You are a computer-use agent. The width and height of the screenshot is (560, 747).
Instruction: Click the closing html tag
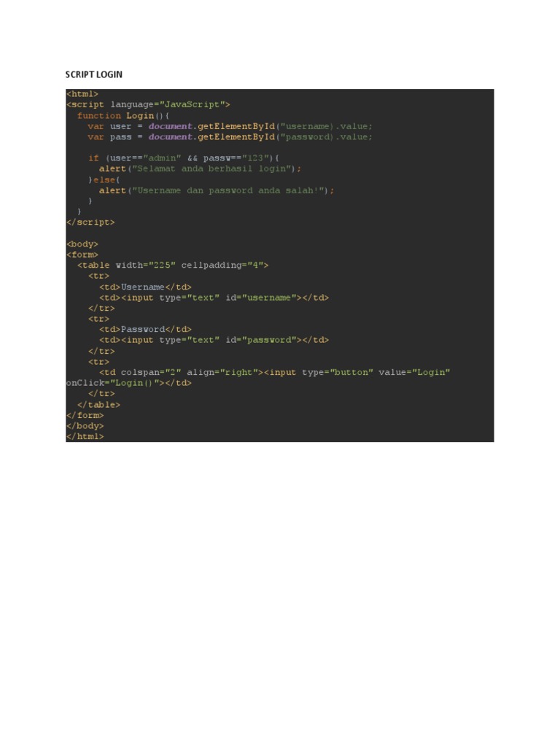pyautogui.click(x=85, y=436)
